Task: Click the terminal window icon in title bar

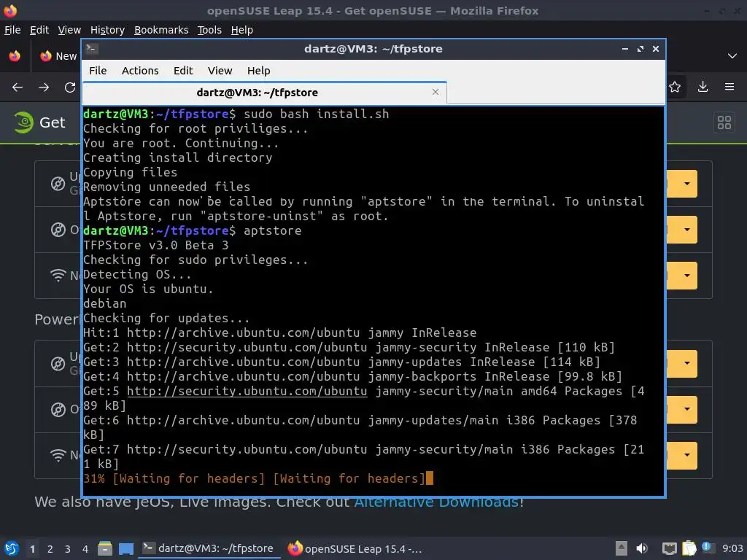Action: click(92, 49)
